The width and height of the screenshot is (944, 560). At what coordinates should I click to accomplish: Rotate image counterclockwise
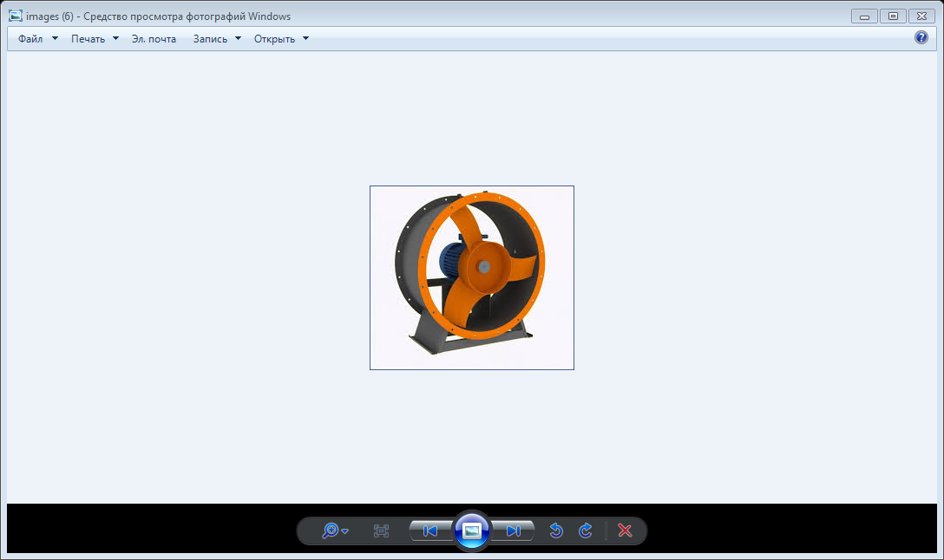556,531
